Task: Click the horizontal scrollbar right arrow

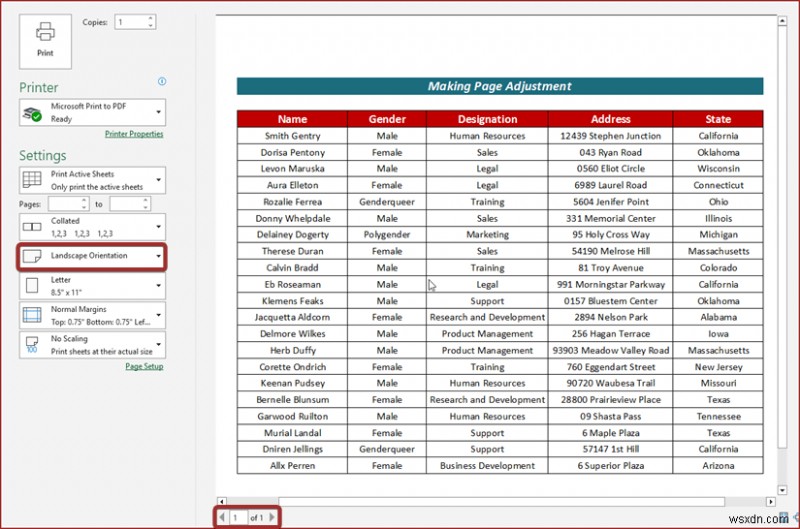Action: [770, 501]
